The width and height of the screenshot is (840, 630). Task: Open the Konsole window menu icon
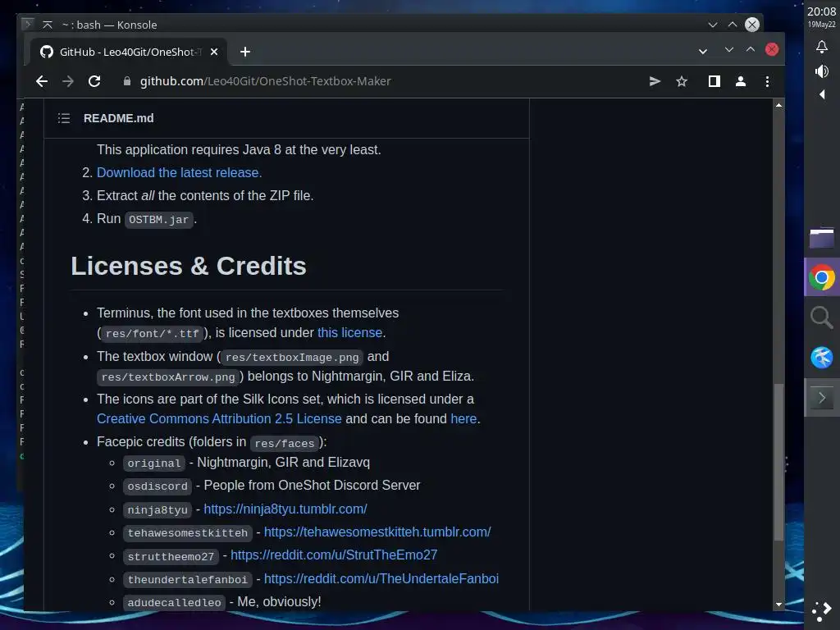click(28, 24)
